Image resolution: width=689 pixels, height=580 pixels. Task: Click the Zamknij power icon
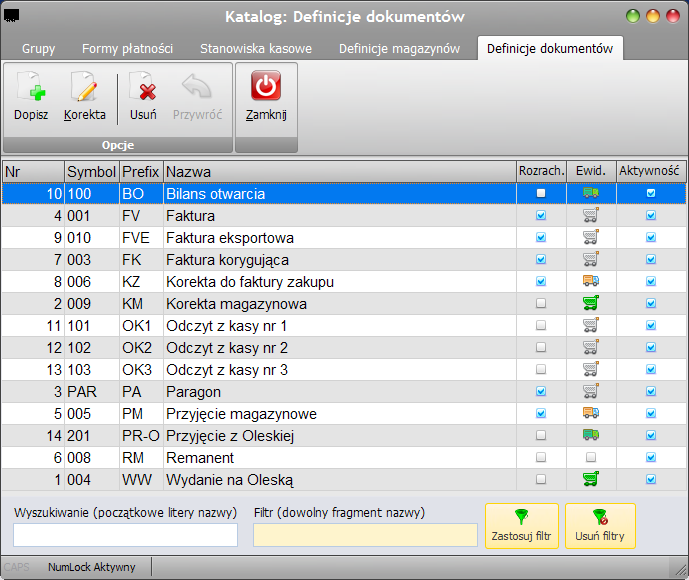[x=266, y=86]
